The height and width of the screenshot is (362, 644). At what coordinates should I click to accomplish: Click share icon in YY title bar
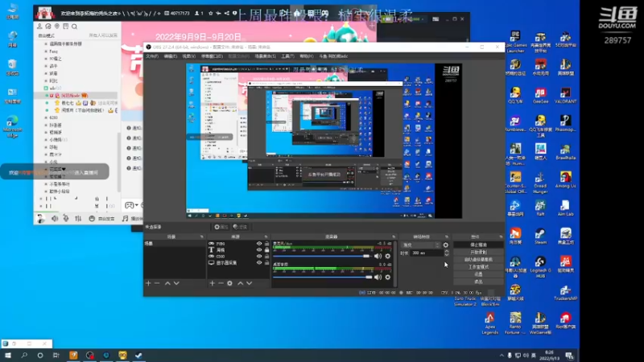pos(227,13)
